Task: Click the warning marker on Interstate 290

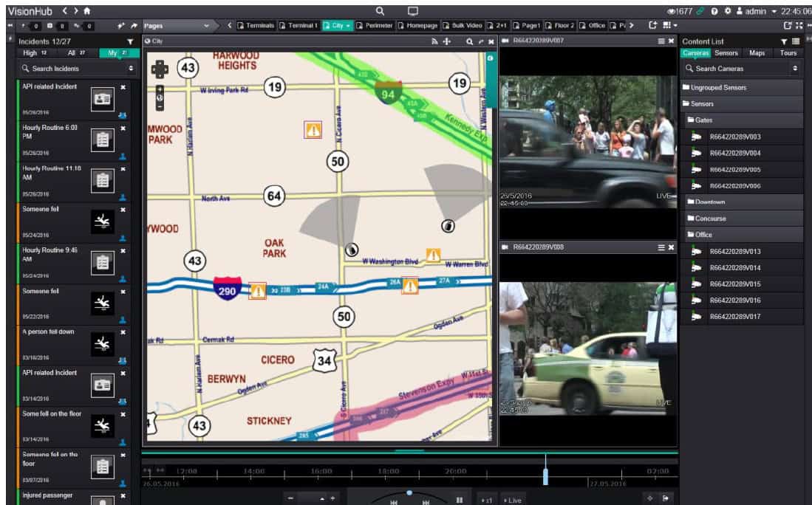Action: click(257, 290)
